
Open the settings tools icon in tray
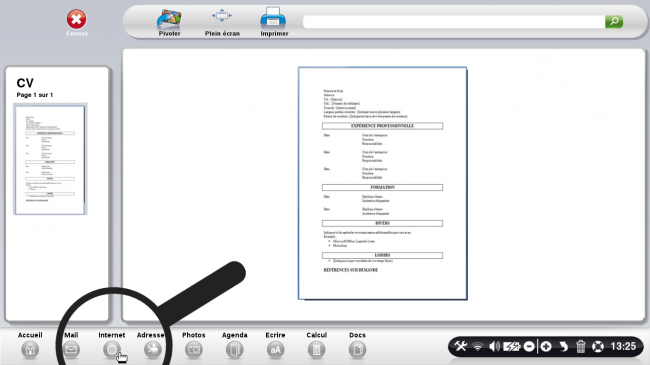point(461,346)
